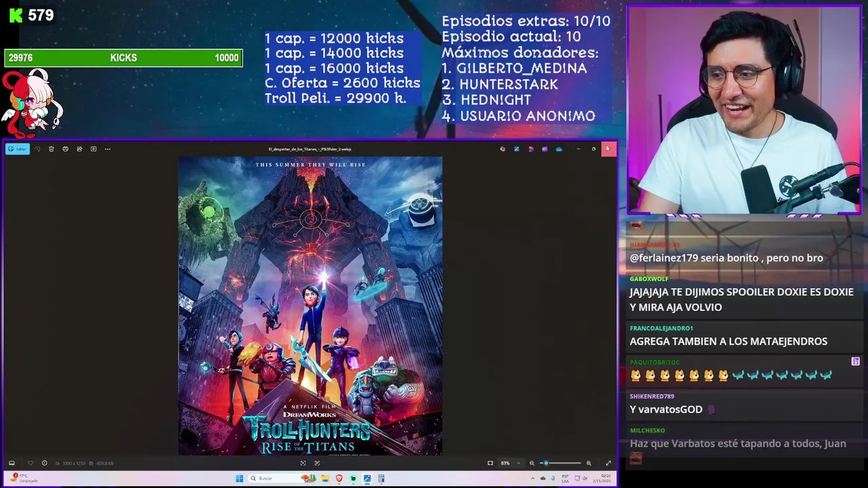Click the PAQUITOBRITOC chat username
The image size is (868, 488).
[654, 363]
